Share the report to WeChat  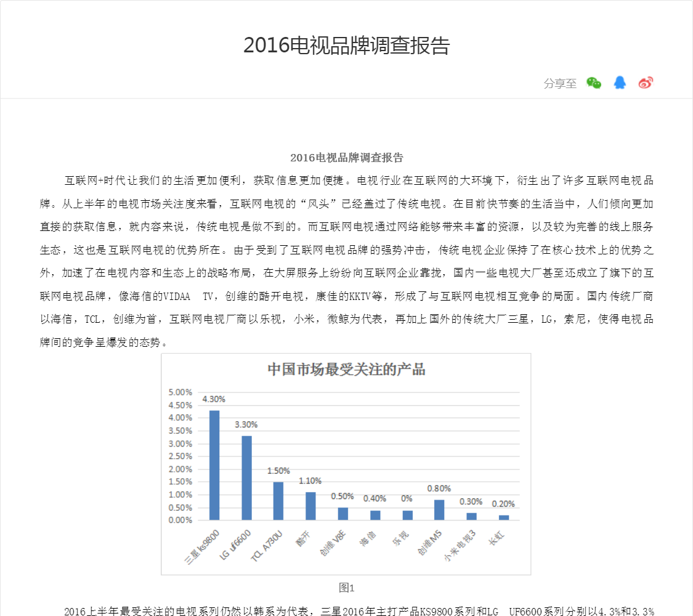594,83
